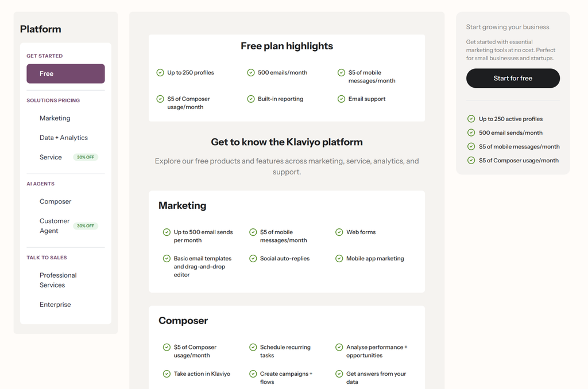This screenshot has width=588, height=389.
Task: Click the Marketing section heading
Action: (182, 205)
